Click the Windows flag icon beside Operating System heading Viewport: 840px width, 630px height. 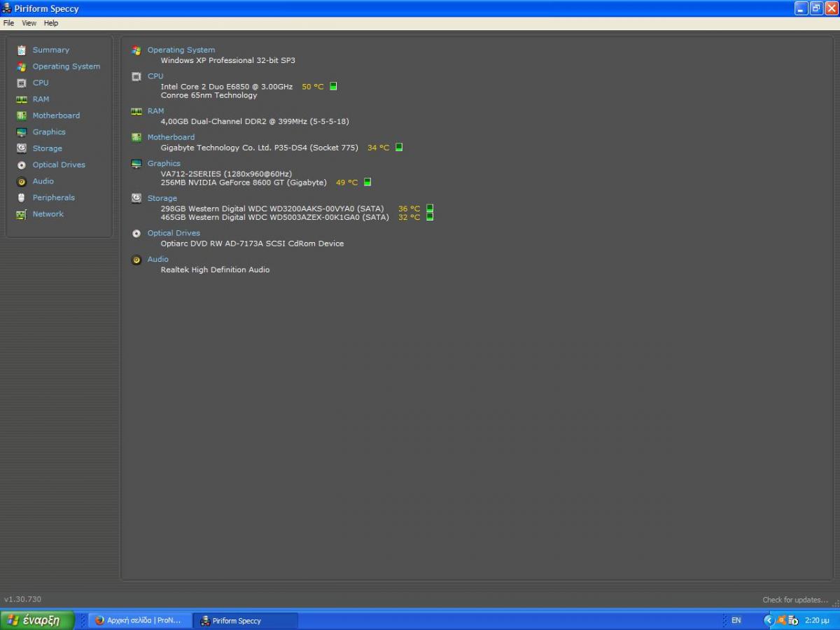point(136,50)
